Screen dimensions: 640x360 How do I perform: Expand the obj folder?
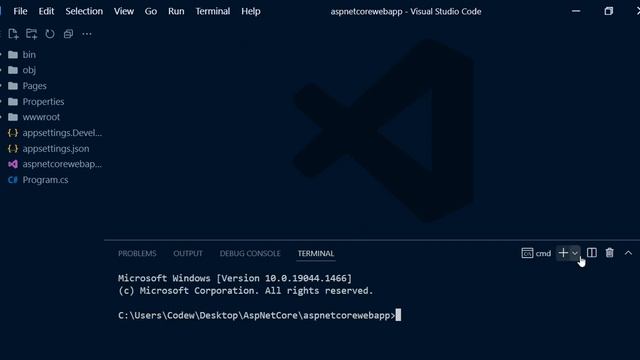coord(29,70)
